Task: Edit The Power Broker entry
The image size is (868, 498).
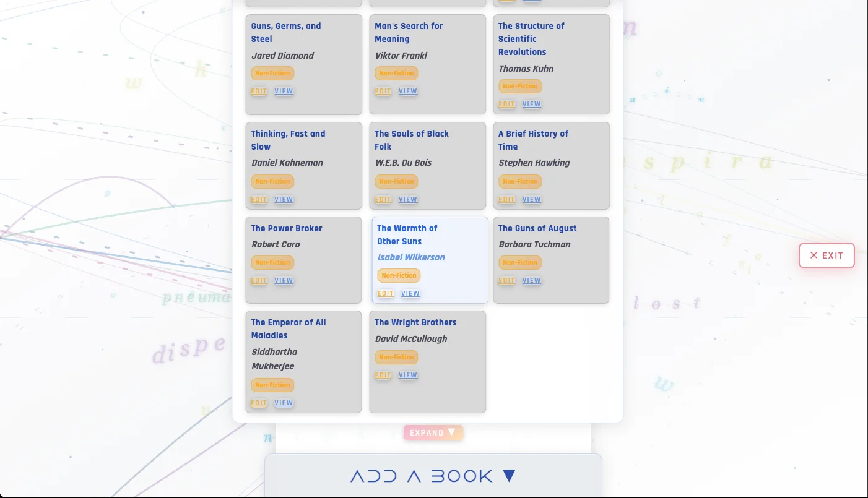Action: 259,280
